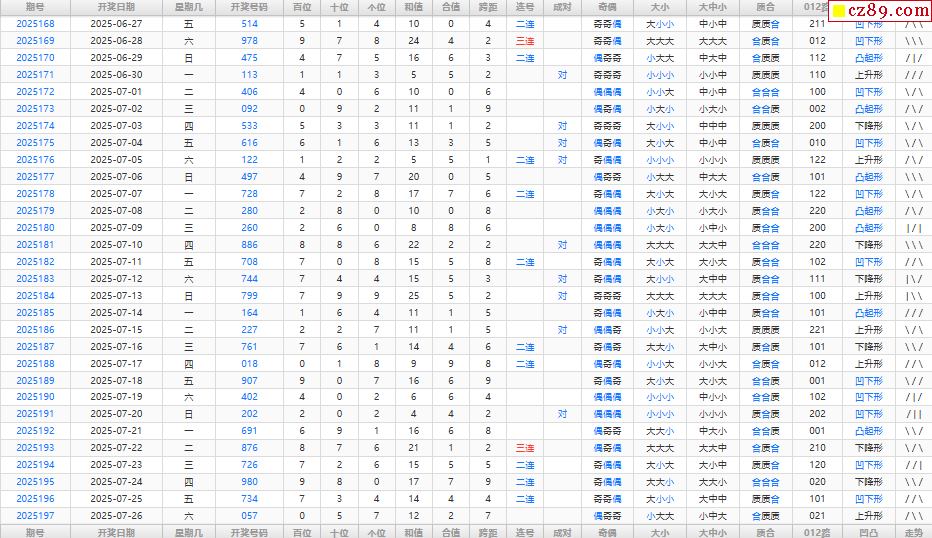Click winning number 164
The width and height of the screenshot is (932, 538).
[250, 313]
